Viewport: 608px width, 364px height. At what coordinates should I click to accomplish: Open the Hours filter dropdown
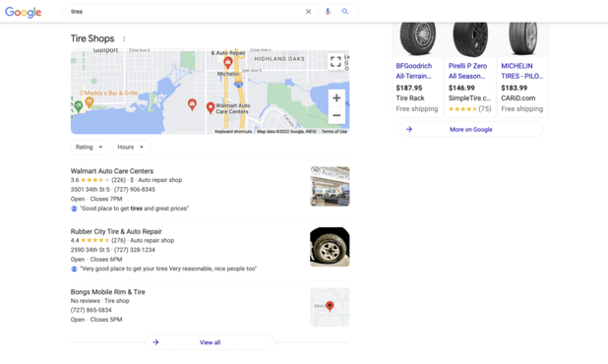(132, 147)
